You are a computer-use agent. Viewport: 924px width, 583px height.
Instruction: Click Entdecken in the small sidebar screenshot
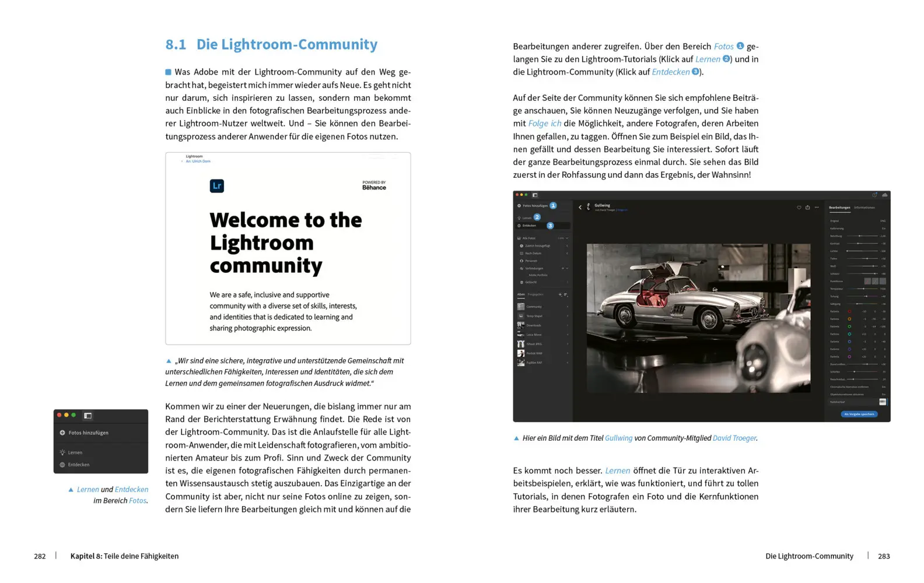[74, 465]
